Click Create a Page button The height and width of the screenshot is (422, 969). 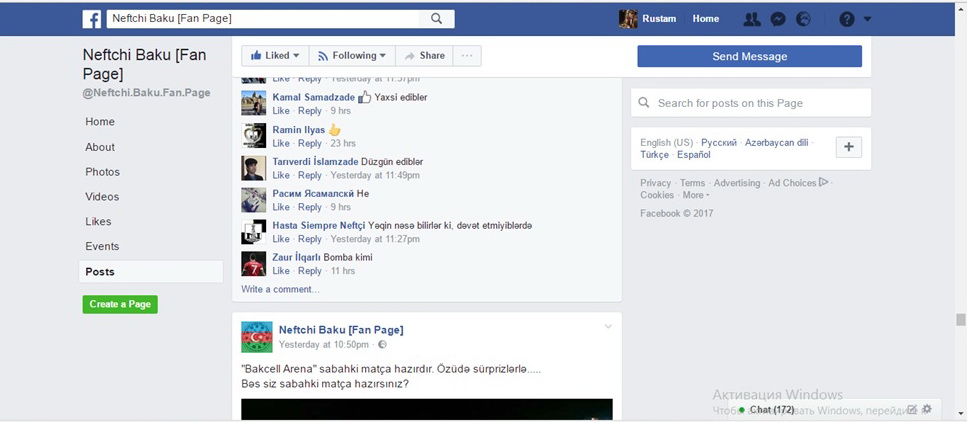120,304
